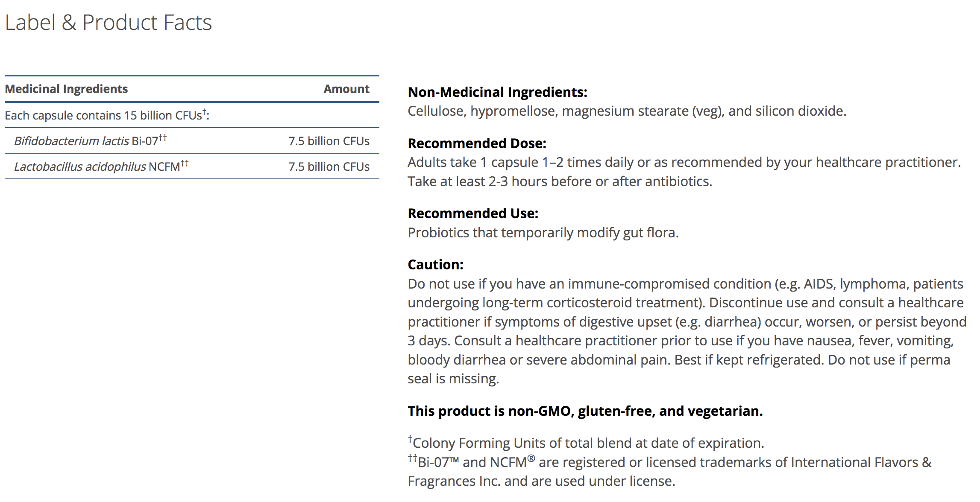980x502 pixels.
Task: Click the Bi-07 and NCFM trademark footnote
Action: (669, 462)
